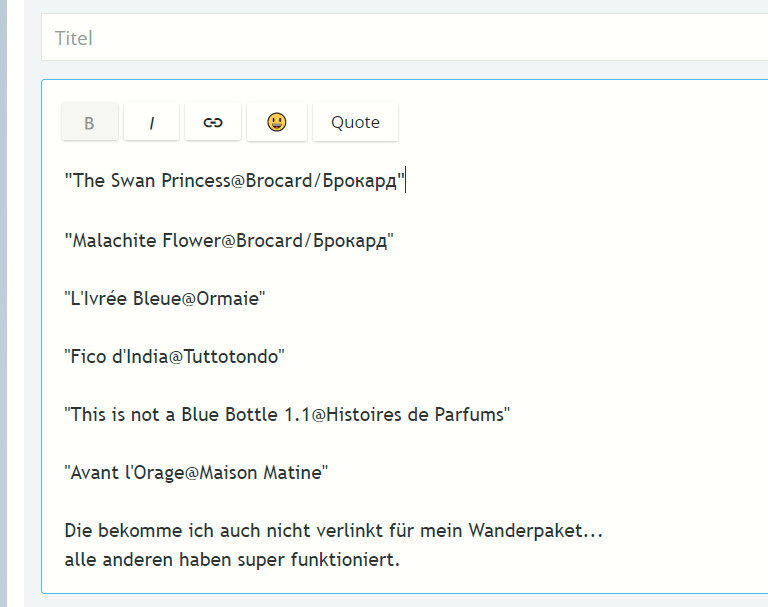
Task: Click the line "Avant l'Orage@Maison Matine"
Action: tap(196, 473)
